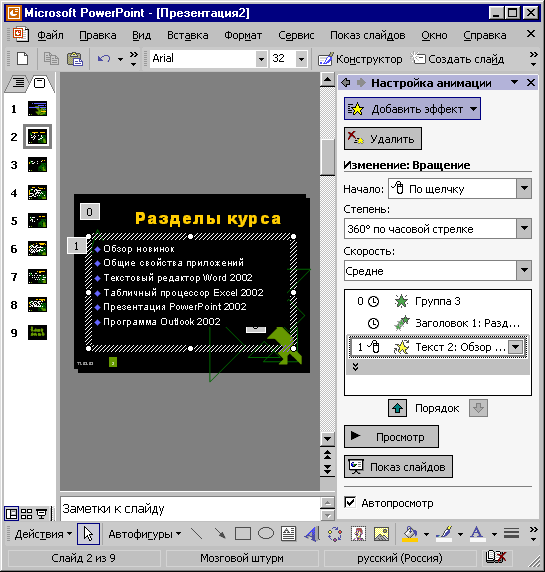This screenshot has width=545, height=572.
Task: Expand the effect list double chevron
Action: [x=356, y=367]
